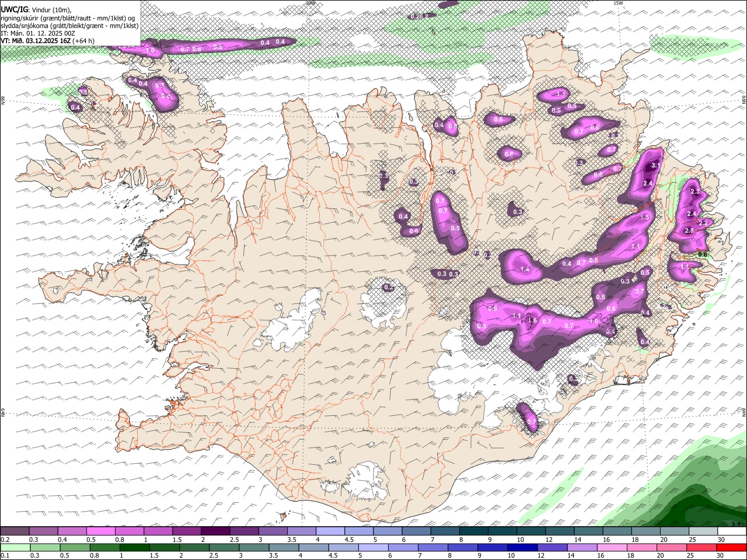Click the 0.1 label on the lower scale
747x560 pixels.
[5, 556]
